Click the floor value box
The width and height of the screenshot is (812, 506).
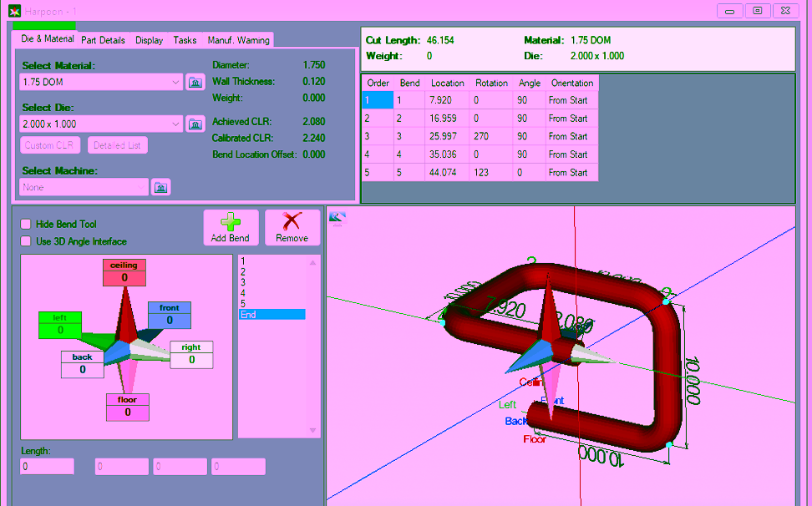(x=127, y=412)
